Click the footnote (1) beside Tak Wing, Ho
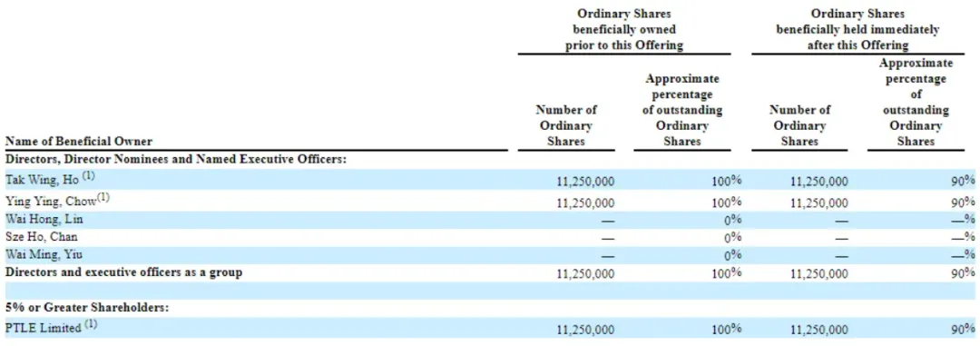The image size is (980, 346). [x=89, y=178]
